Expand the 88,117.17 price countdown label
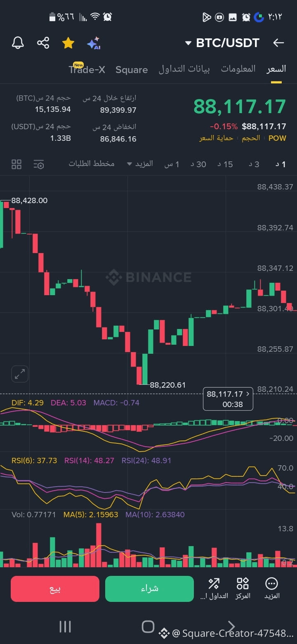The image size is (297, 644). point(228,399)
